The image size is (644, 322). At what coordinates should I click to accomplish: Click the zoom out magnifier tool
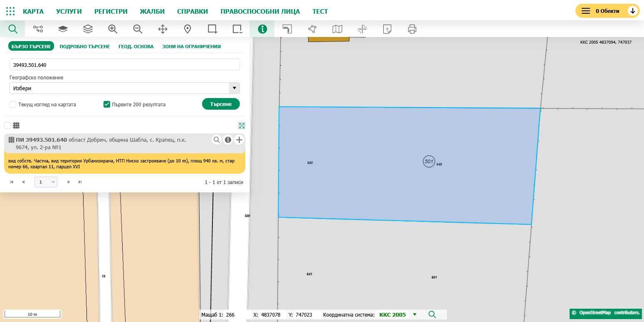[x=138, y=29]
